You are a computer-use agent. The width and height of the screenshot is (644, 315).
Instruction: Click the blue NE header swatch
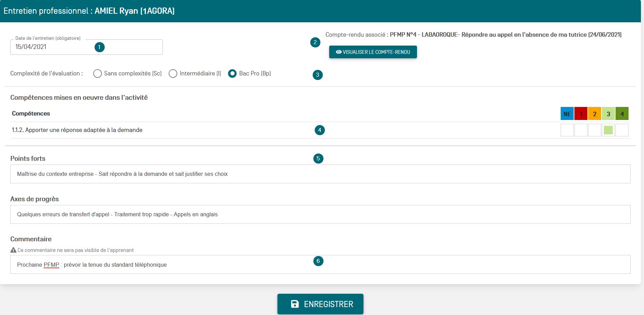click(567, 114)
